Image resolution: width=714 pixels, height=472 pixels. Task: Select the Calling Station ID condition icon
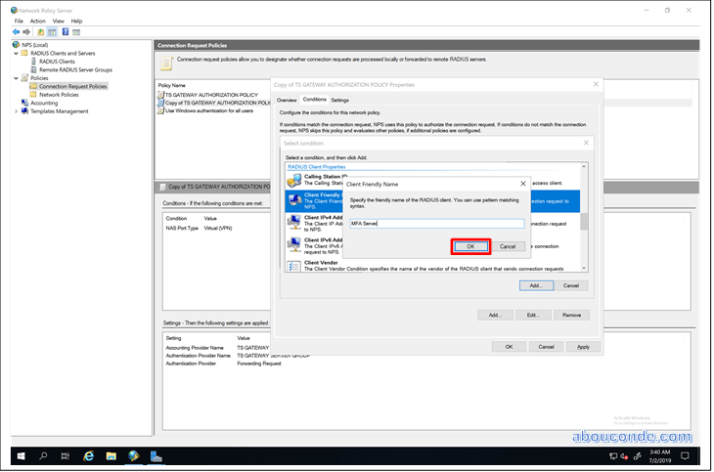294,180
